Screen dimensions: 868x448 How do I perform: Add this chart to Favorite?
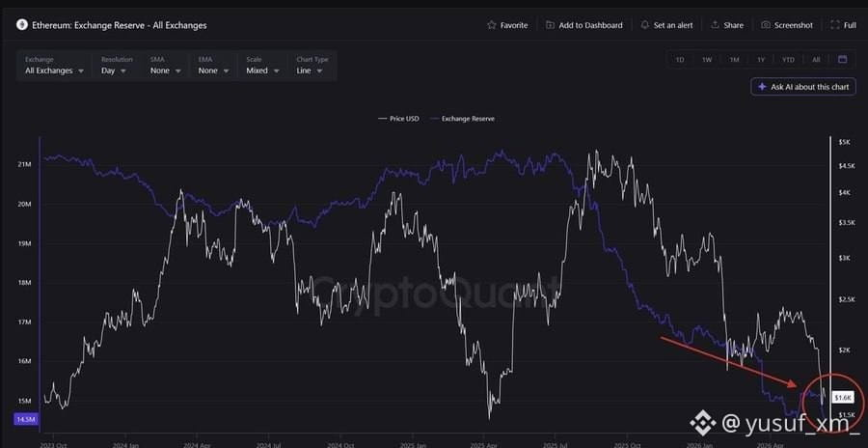coord(507,25)
